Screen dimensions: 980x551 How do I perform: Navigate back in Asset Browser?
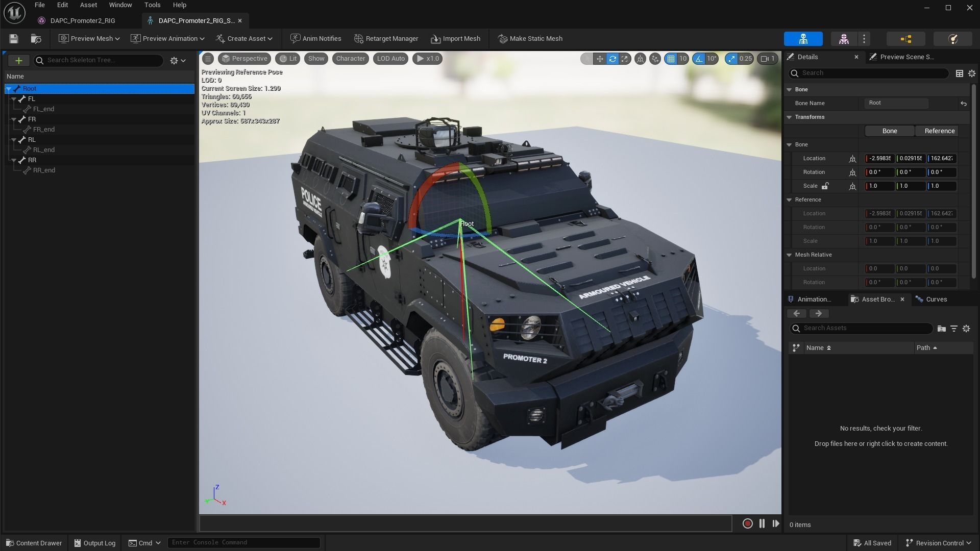coord(797,314)
